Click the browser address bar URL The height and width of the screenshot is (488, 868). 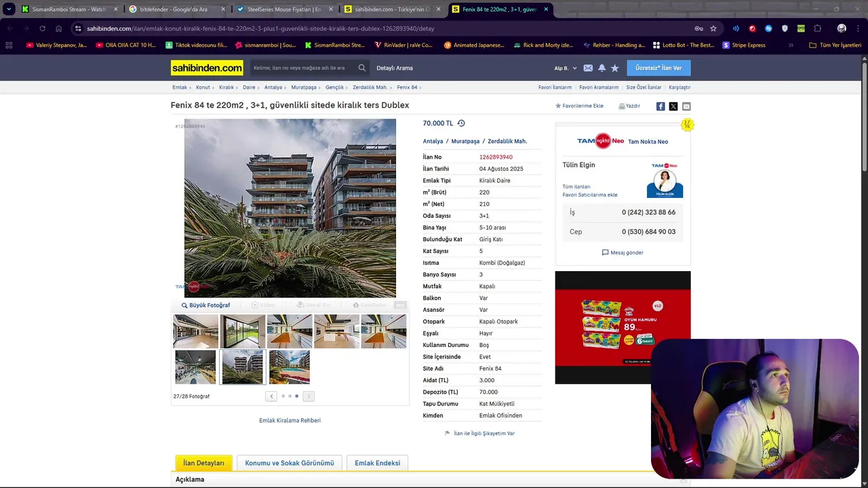(x=260, y=28)
